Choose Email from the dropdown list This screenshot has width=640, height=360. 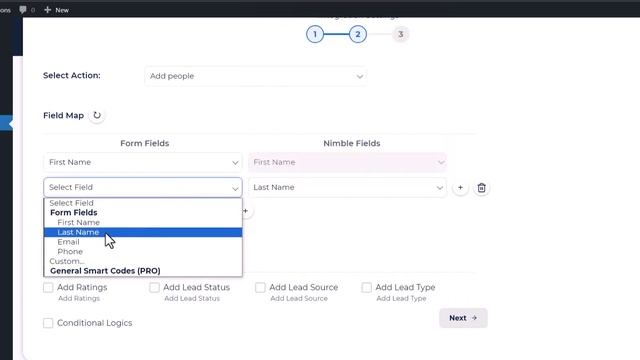pyautogui.click(x=143, y=242)
